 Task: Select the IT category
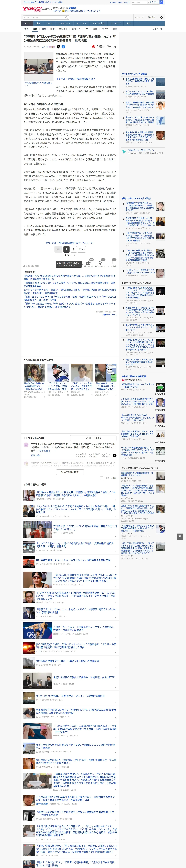[x=86, y=29]
